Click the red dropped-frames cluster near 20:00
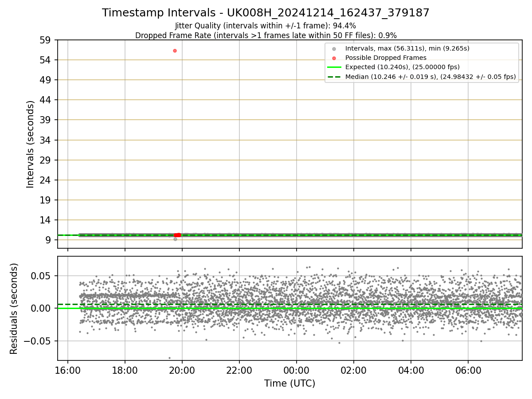This screenshot has height=399, width=532. coord(177,235)
